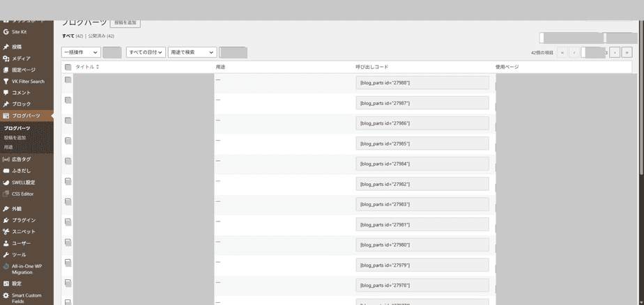Image resolution: width=644 pixels, height=305 pixels.
Task: Click shortcode field [blog_parts id="27985"]
Action: (422, 143)
